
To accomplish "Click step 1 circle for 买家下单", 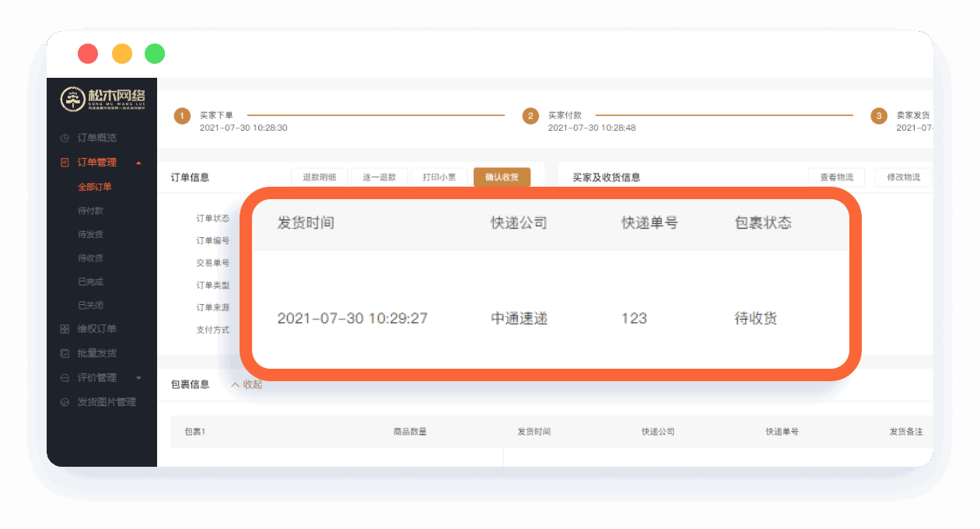I will pyautogui.click(x=182, y=116).
